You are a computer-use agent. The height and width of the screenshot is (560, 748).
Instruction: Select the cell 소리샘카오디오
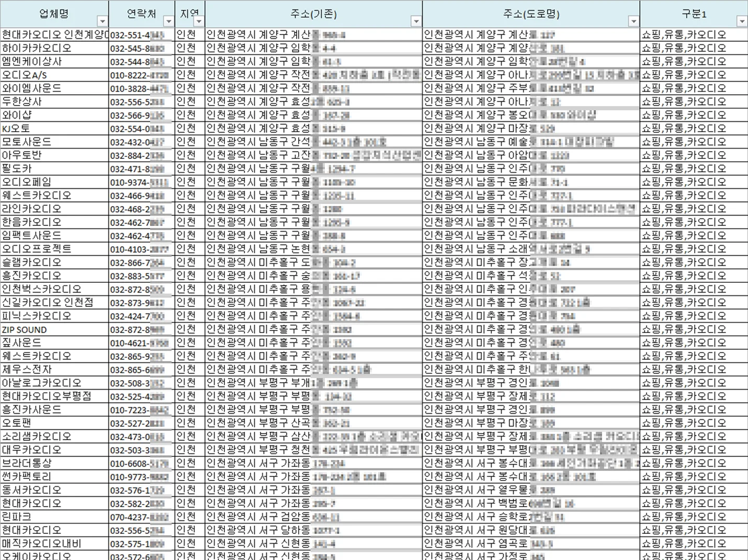click(54, 437)
